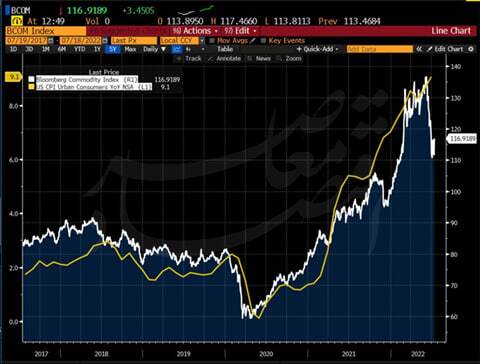
Task: Activate the Annotate tool
Action: pyautogui.click(x=225, y=59)
